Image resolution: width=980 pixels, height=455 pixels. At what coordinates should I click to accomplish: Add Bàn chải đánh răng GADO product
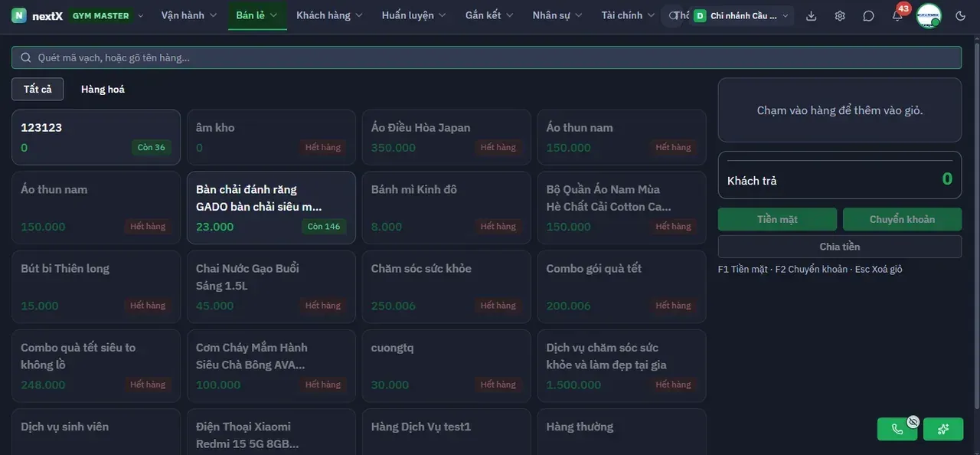[271, 208]
